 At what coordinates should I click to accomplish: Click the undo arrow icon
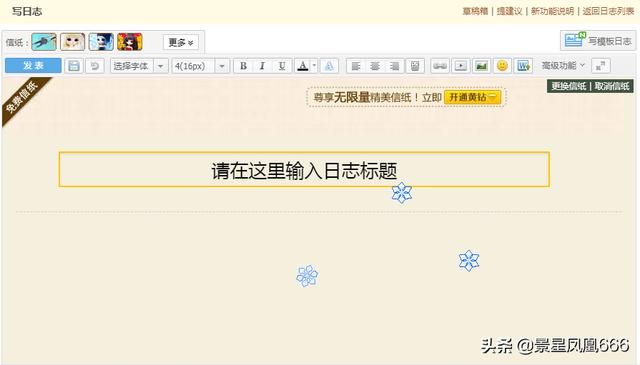click(x=95, y=66)
